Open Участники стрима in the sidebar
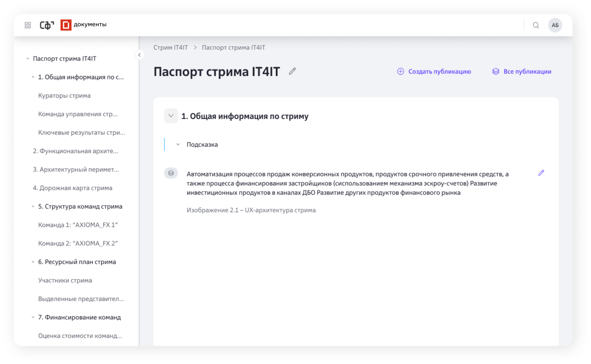This screenshot has height=364, width=591. point(65,280)
